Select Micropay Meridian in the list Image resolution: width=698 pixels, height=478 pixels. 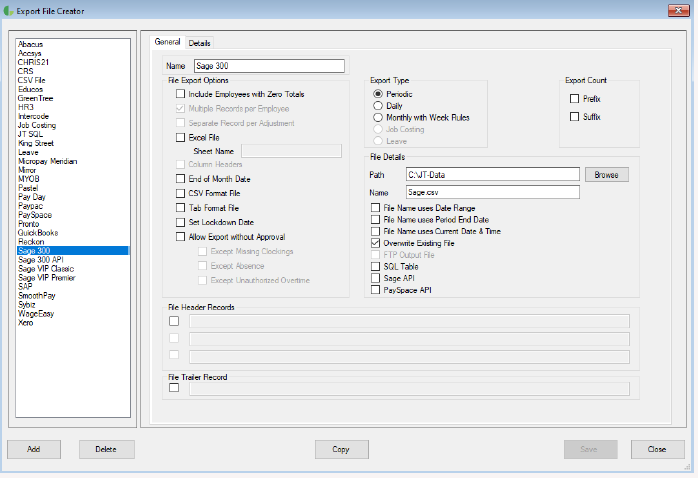click(73, 161)
